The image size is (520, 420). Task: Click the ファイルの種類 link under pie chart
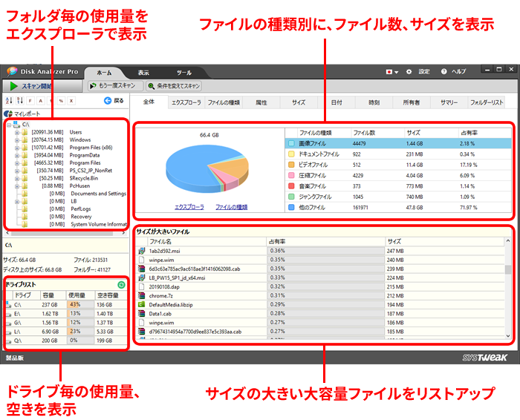point(232,207)
